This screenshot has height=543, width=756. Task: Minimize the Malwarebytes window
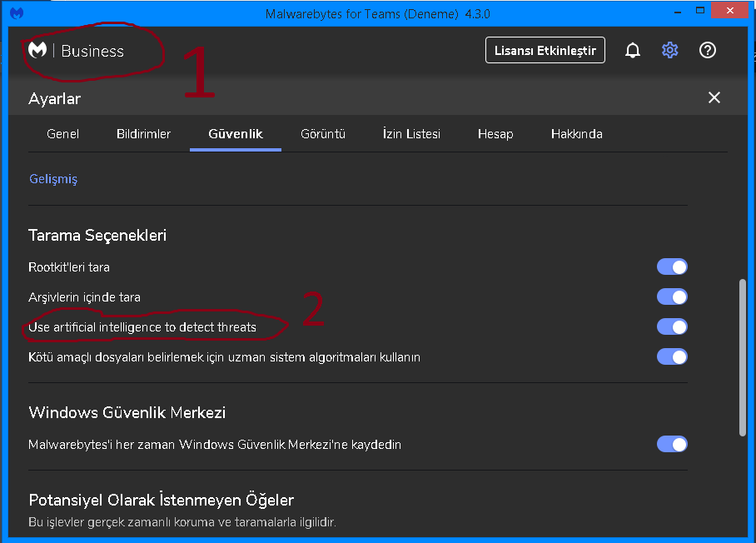pos(678,12)
